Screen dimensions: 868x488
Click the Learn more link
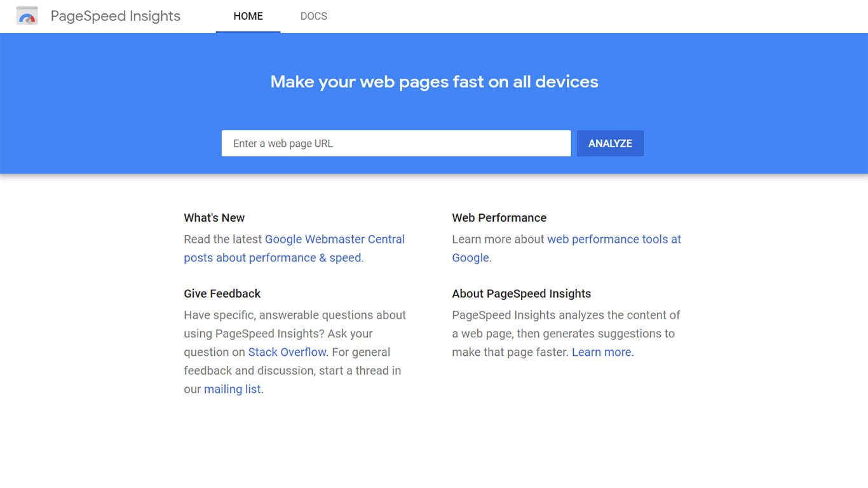pyautogui.click(x=602, y=352)
